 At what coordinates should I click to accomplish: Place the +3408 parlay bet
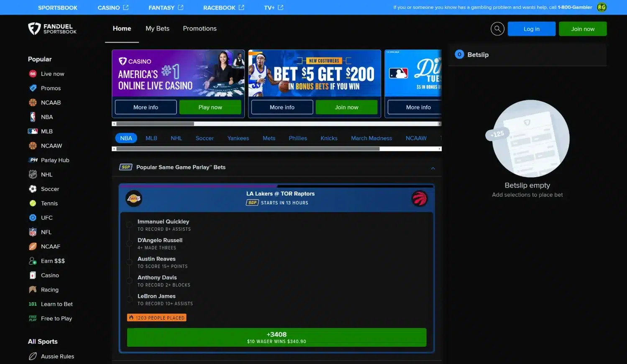[276, 337]
